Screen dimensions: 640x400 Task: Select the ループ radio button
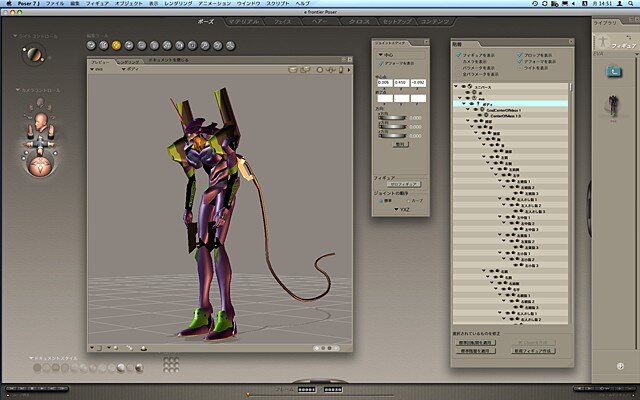click(x=408, y=201)
